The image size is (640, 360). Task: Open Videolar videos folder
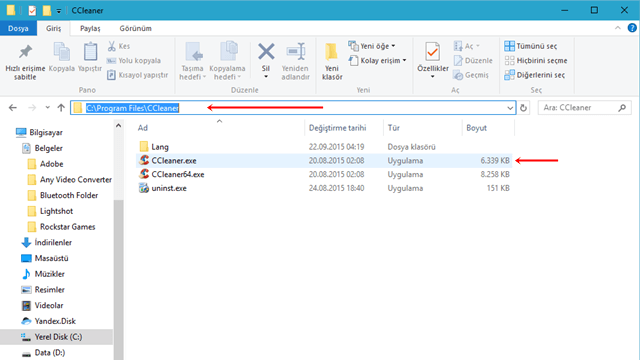[49, 305]
